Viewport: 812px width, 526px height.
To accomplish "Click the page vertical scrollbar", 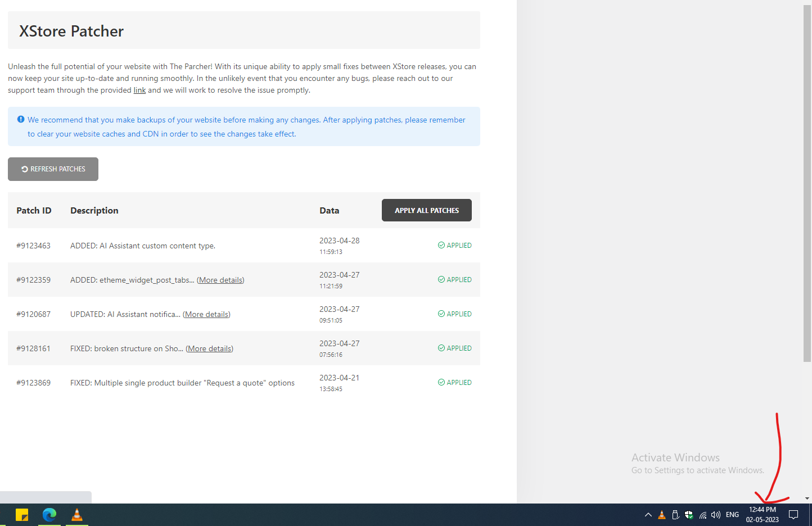I will point(808,183).
